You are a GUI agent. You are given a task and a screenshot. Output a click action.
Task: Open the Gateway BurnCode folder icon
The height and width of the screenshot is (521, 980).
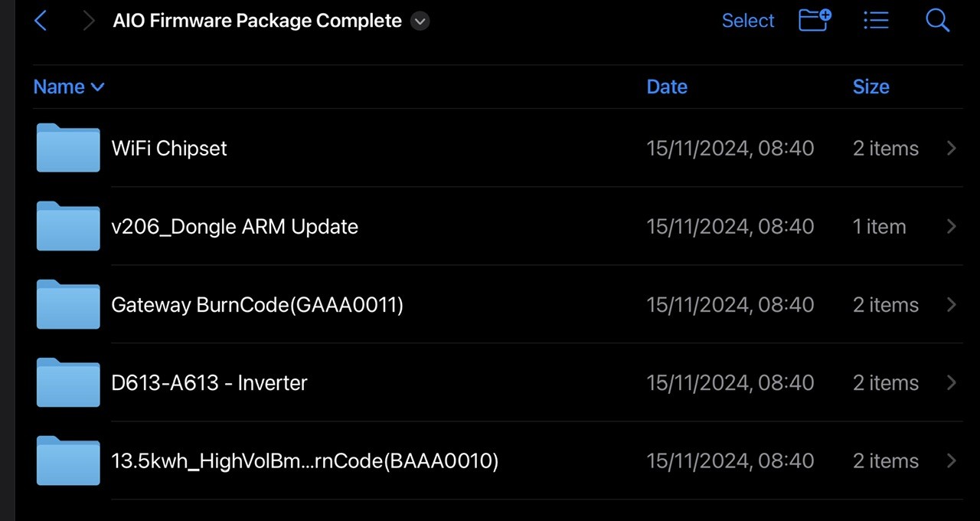(x=68, y=303)
